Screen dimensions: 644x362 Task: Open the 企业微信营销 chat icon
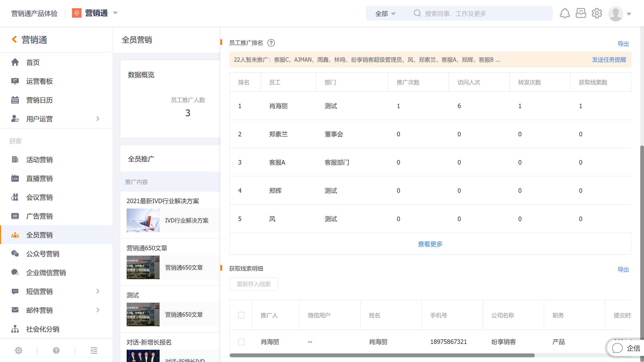click(15, 273)
